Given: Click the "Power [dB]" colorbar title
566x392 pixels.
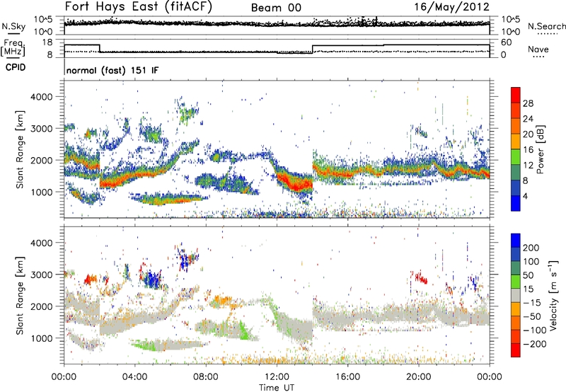Looking at the screenshot, I should click(x=541, y=149).
